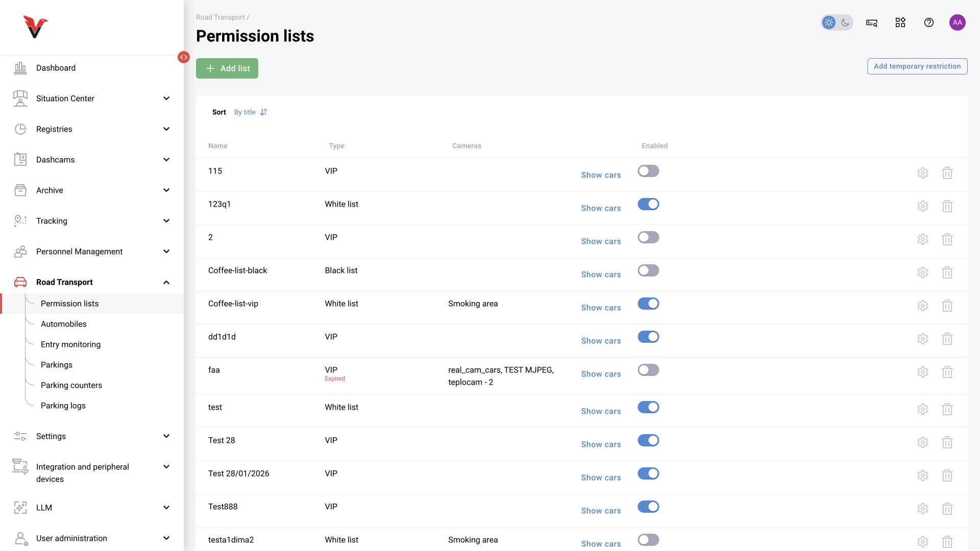Screen dimensions: 980x551
Task: Delete the faa list via trash icon
Action: tap(947, 372)
